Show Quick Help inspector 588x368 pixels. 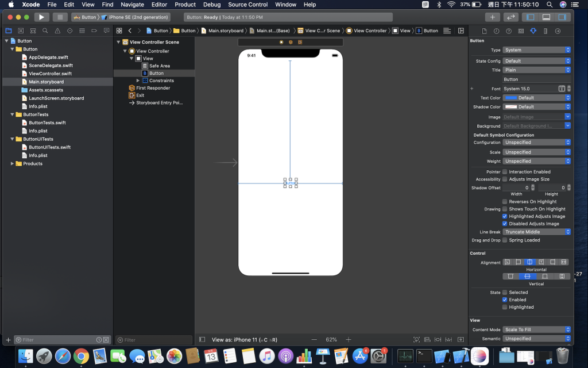pos(509,31)
